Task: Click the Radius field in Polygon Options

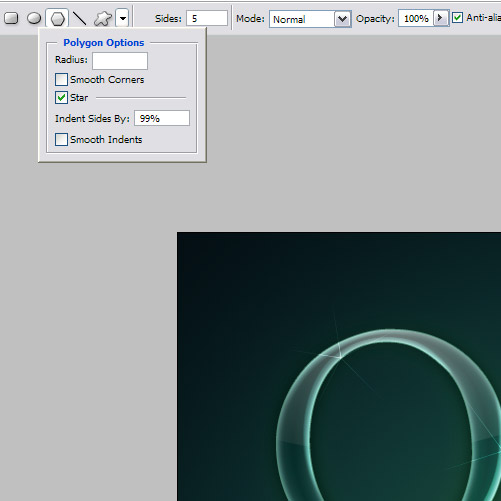Action: 120,61
